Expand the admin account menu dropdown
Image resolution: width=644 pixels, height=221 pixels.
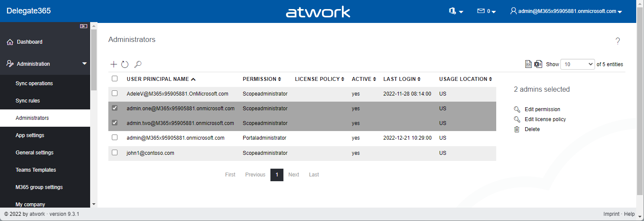point(566,11)
